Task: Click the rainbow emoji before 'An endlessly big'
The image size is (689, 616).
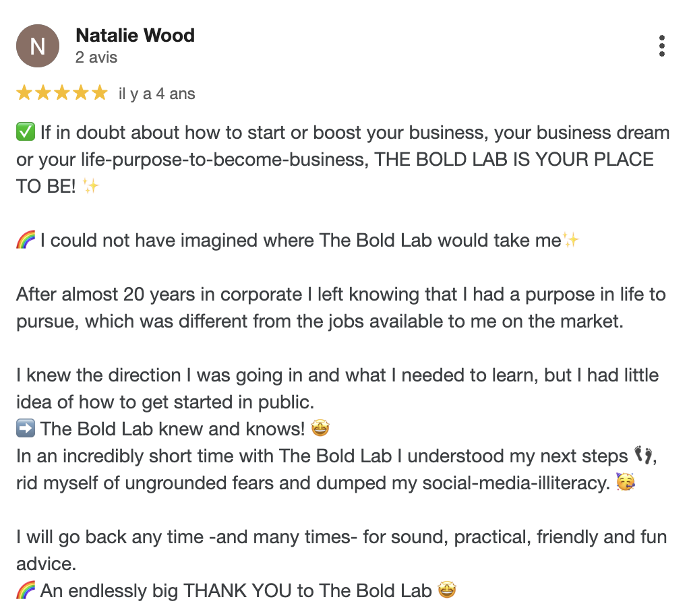Action: pos(26,590)
